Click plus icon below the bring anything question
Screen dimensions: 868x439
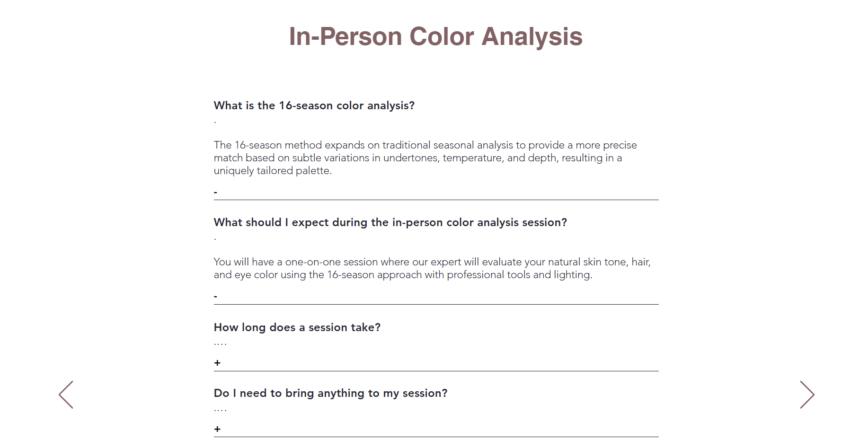click(x=217, y=429)
